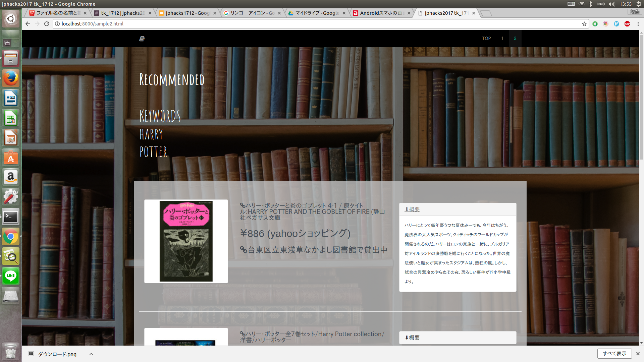Select the TOP navigation item
Viewport: 644px width, 362px height.
click(x=486, y=39)
